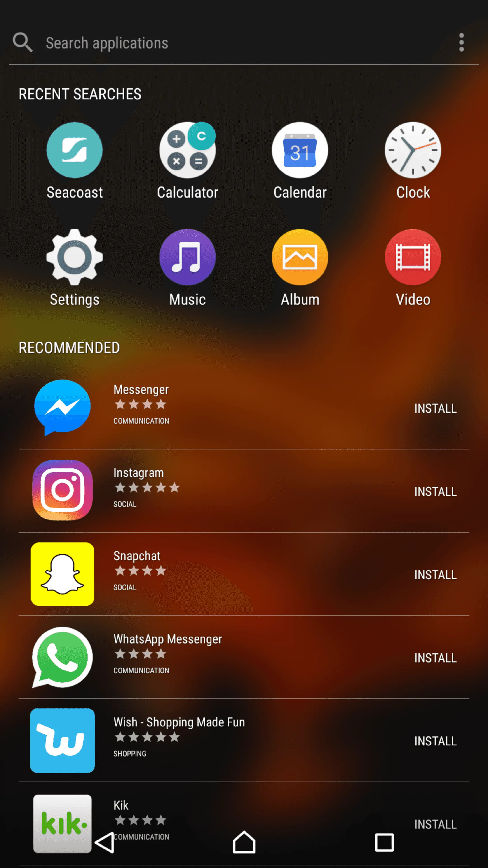
Task: Install Wish Shopping Made Fun app
Action: [x=436, y=741]
